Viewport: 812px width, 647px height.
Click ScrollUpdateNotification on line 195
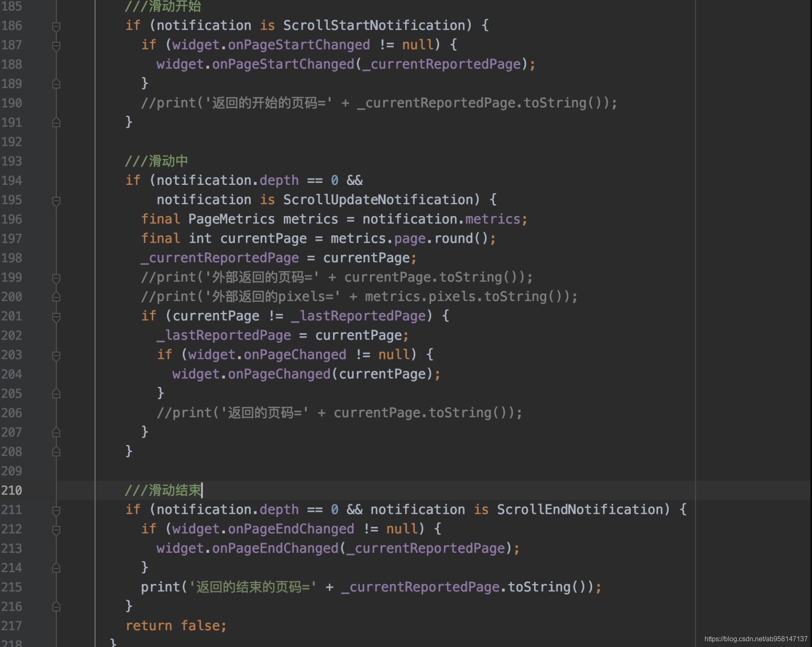coord(379,200)
